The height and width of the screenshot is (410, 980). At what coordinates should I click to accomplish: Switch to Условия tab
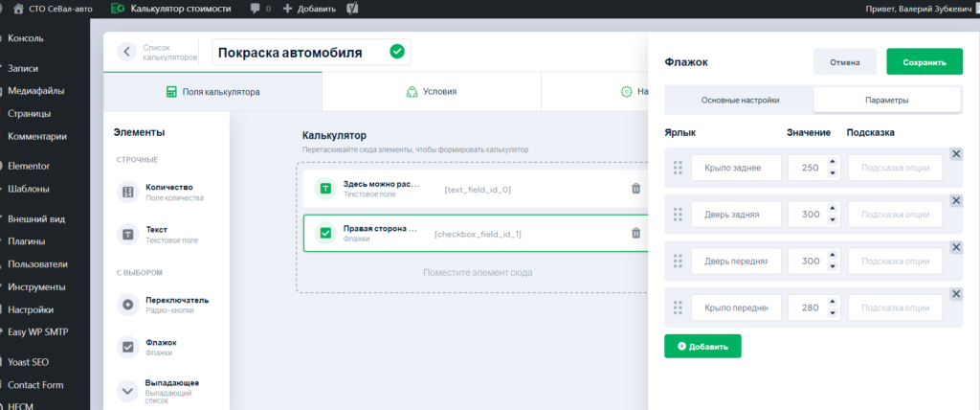[x=432, y=91]
